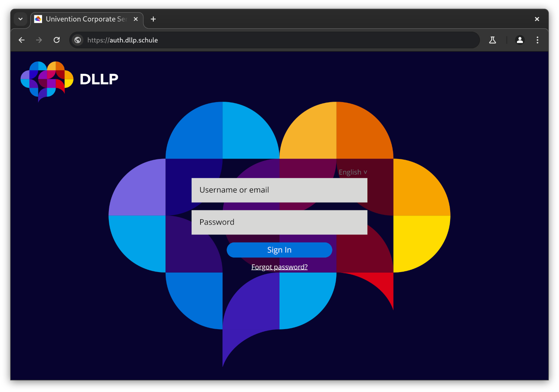Click the forward navigation arrow
The width and height of the screenshot is (559, 392).
click(x=39, y=40)
